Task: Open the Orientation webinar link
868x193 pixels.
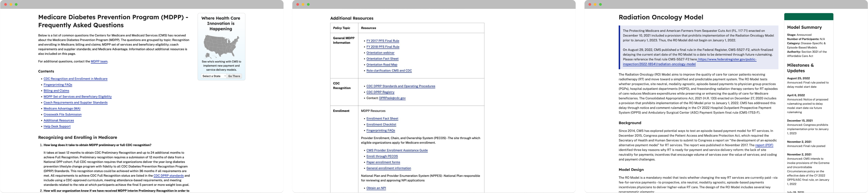Action: point(380,53)
